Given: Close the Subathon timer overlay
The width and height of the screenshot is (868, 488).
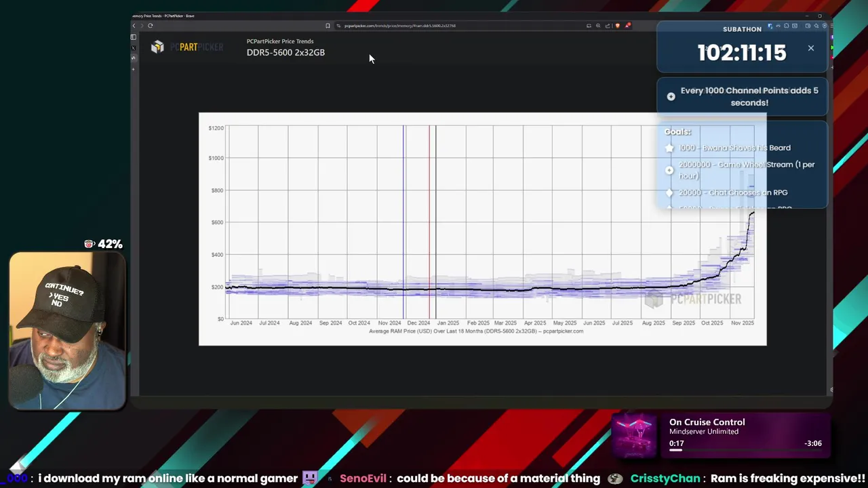Looking at the screenshot, I should [811, 48].
